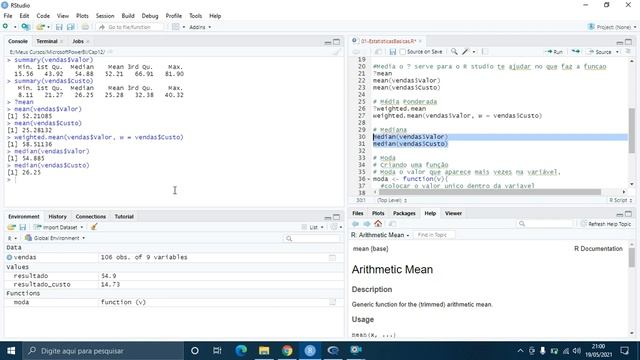Viewport: 640px width, 360px height.
Task: Save the script in editor toolbar
Action: click(x=393, y=52)
